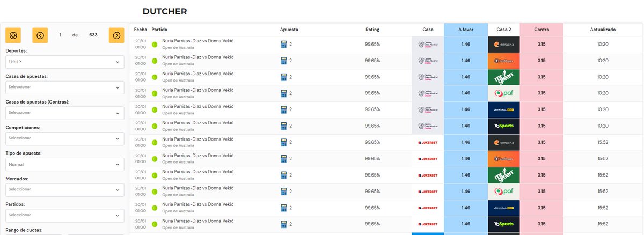Go to the next page with the right arrow button
644x235 pixels.
pos(116,35)
